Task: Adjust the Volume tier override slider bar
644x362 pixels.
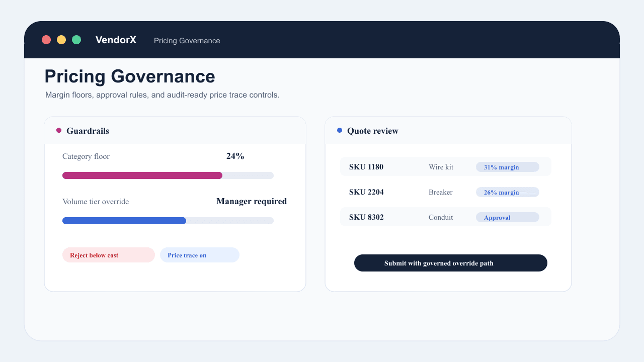Action: [x=168, y=221]
